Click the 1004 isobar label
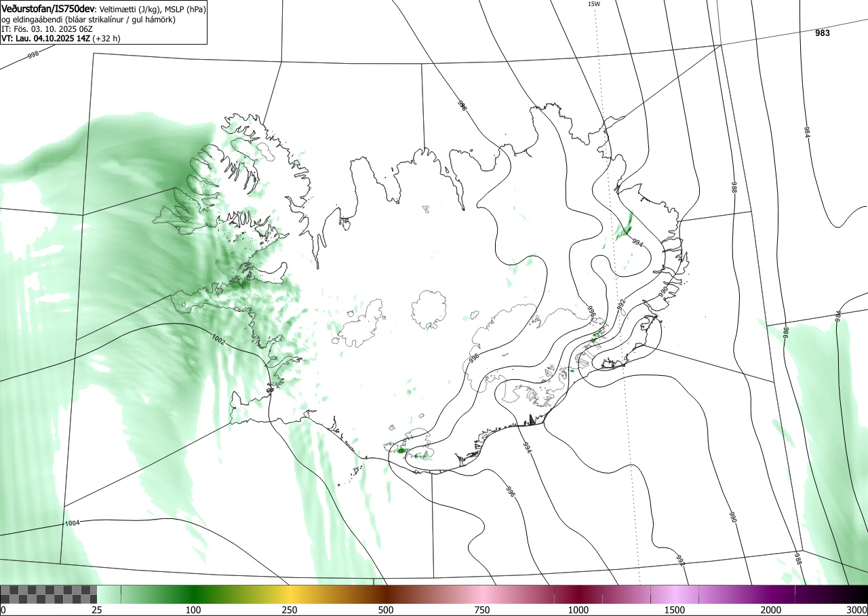This screenshot has width=868, height=616. coord(72,523)
